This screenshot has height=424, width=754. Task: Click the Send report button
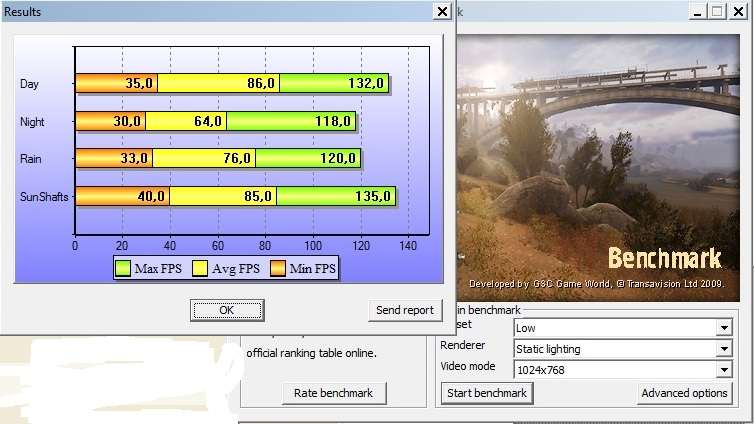(405, 310)
